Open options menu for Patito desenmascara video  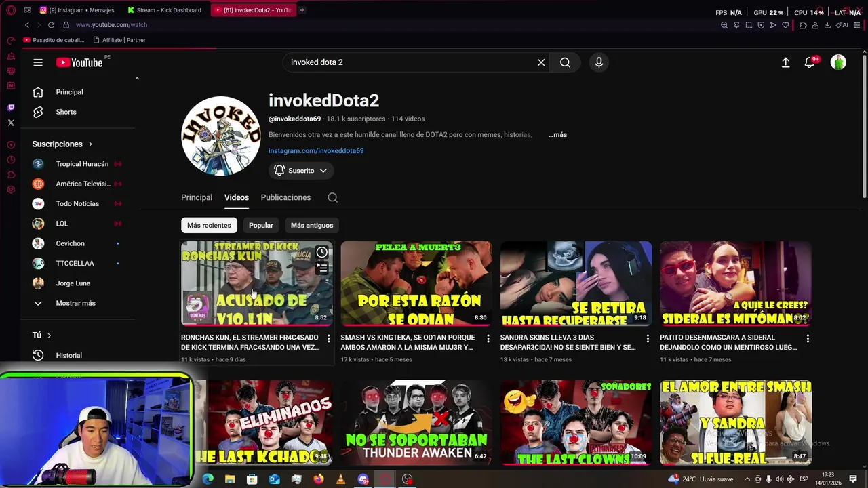click(808, 338)
